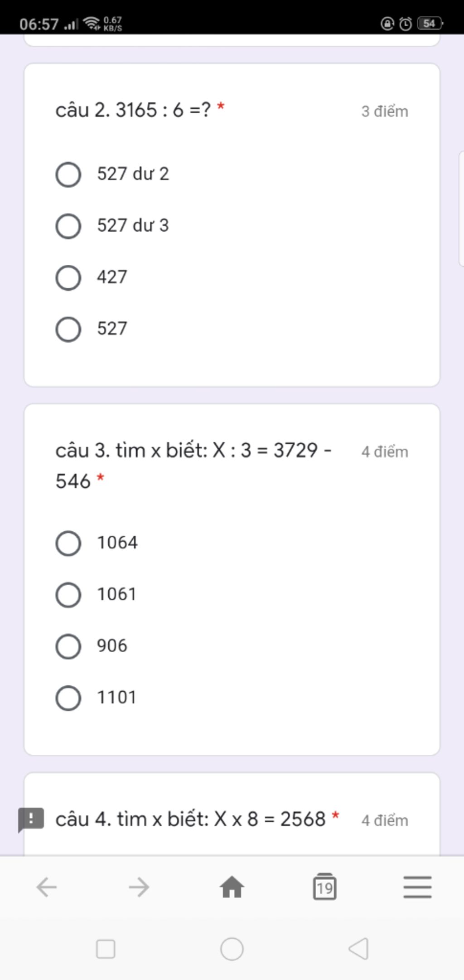Image resolution: width=464 pixels, height=980 pixels.
Task: Tap the câu 4 question text
Action: tap(190, 819)
